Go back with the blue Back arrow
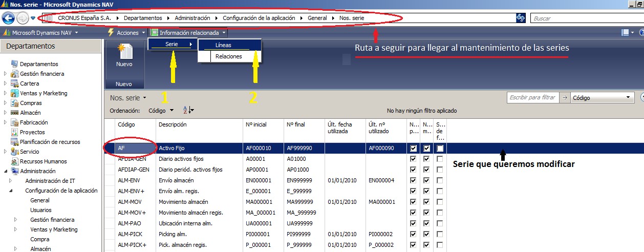 (8, 18)
